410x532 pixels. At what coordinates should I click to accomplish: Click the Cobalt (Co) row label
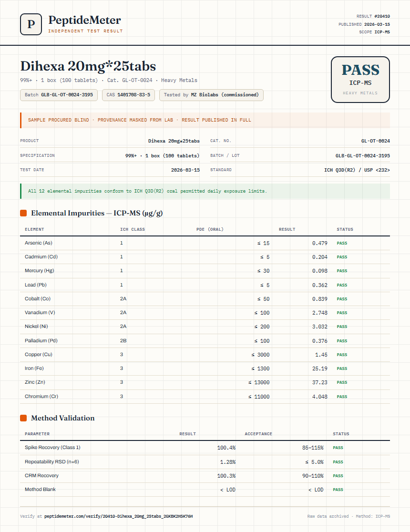[x=37, y=299]
